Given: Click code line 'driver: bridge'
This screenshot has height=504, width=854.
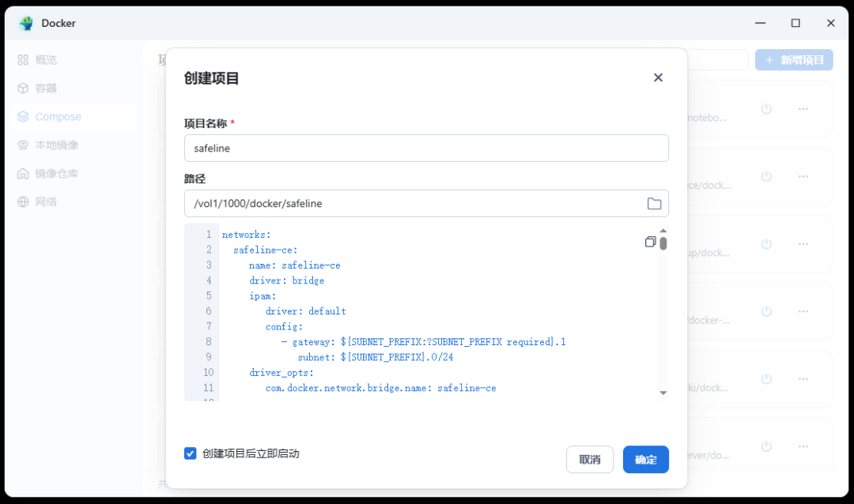Looking at the screenshot, I should pos(286,280).
